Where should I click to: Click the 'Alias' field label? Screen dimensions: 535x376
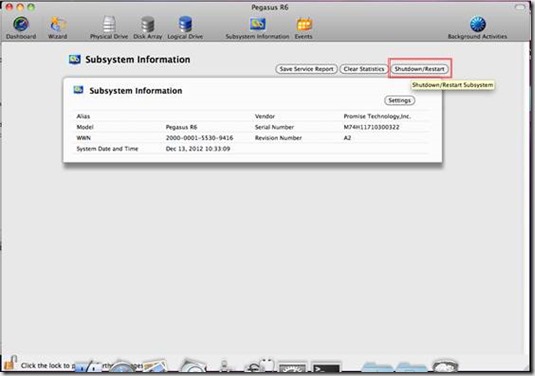click(x=83, y=116)
